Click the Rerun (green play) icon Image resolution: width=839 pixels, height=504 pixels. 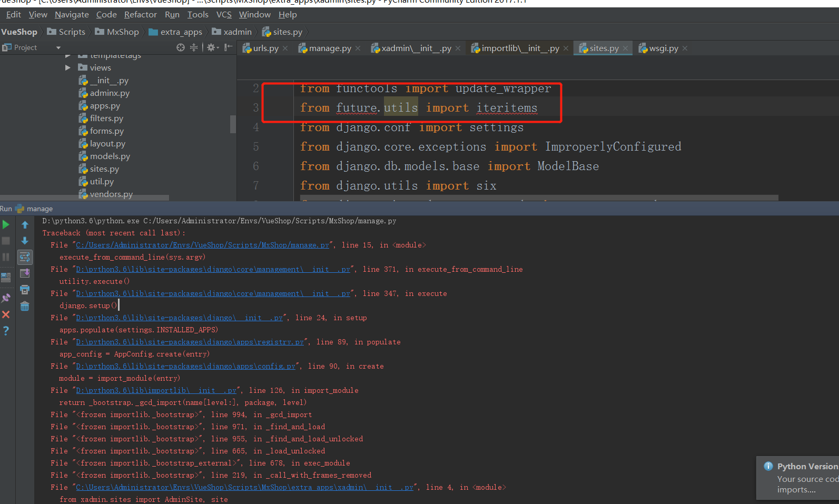(6, 225)
